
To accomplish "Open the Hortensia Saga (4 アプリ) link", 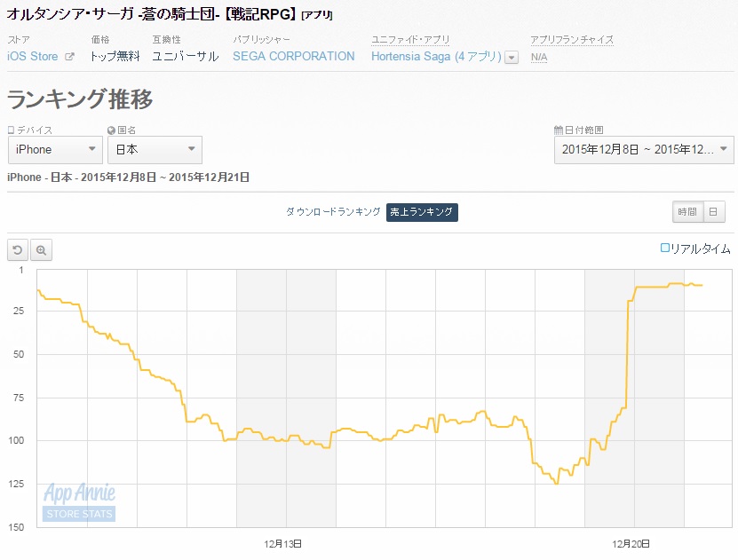I will (x=436, y=57).
